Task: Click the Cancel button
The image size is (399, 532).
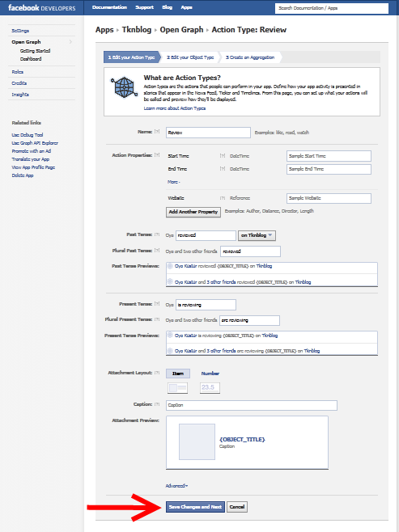Action: [237, 507]
